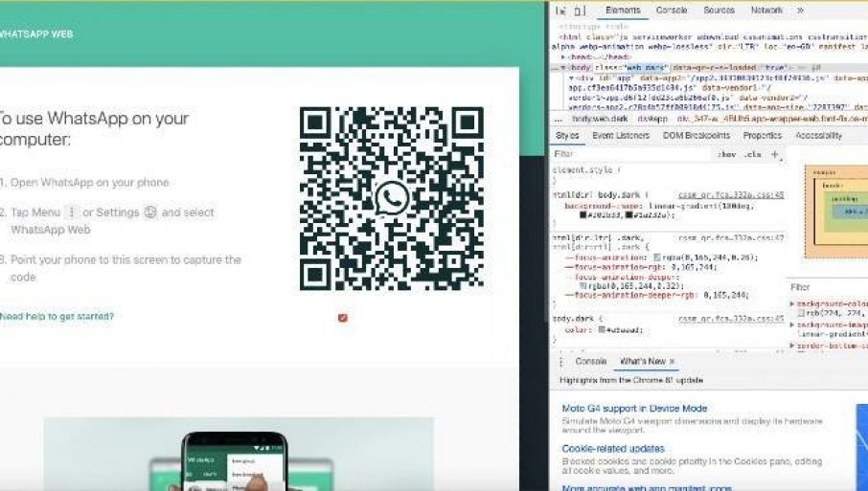This screenshot has width=868, height=491.
Task: Click the small red icon below the QR code
Action: 343,318
